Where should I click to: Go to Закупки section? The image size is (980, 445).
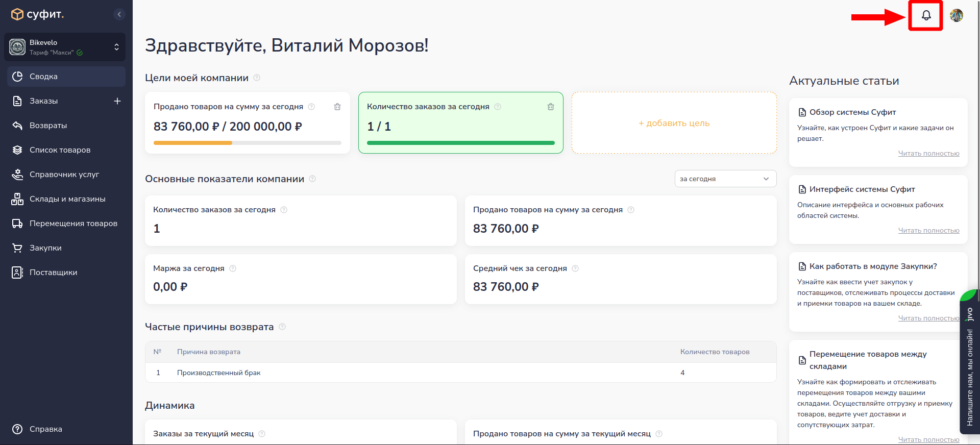(66, 248)
